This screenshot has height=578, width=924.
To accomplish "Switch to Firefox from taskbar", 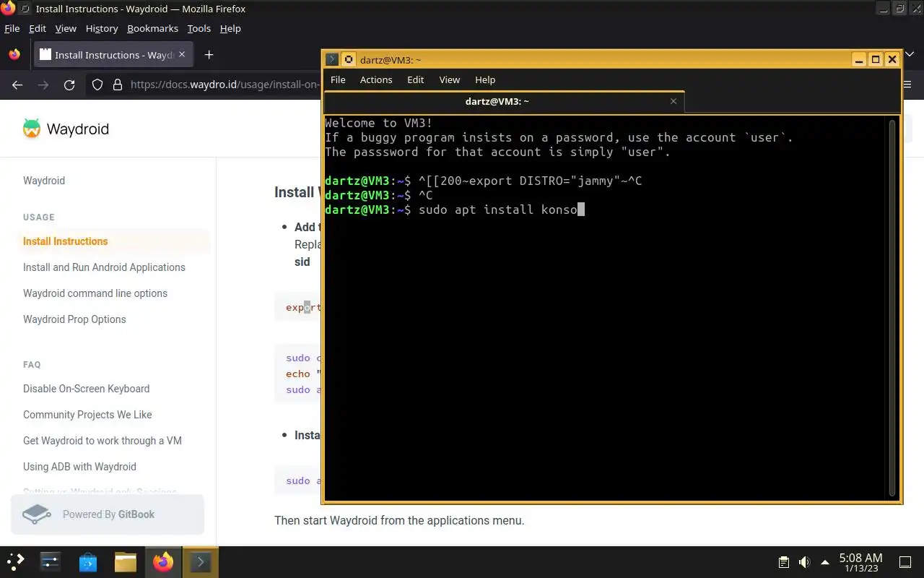I will [x=163, y=561].
